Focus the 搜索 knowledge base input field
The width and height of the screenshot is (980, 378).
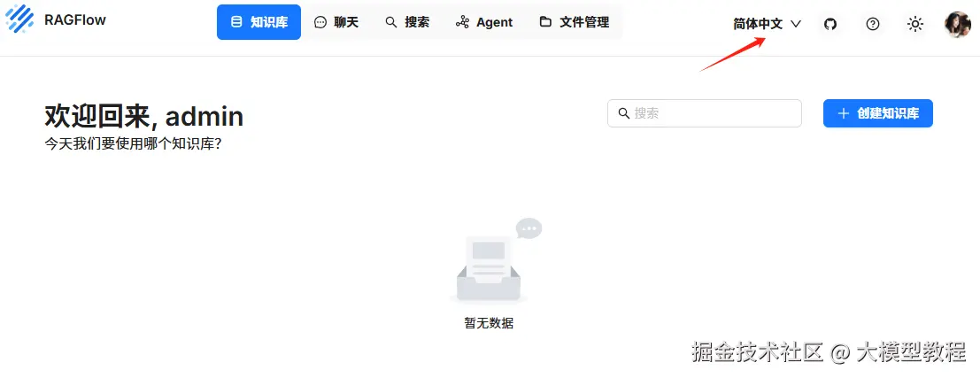point(705,113)
